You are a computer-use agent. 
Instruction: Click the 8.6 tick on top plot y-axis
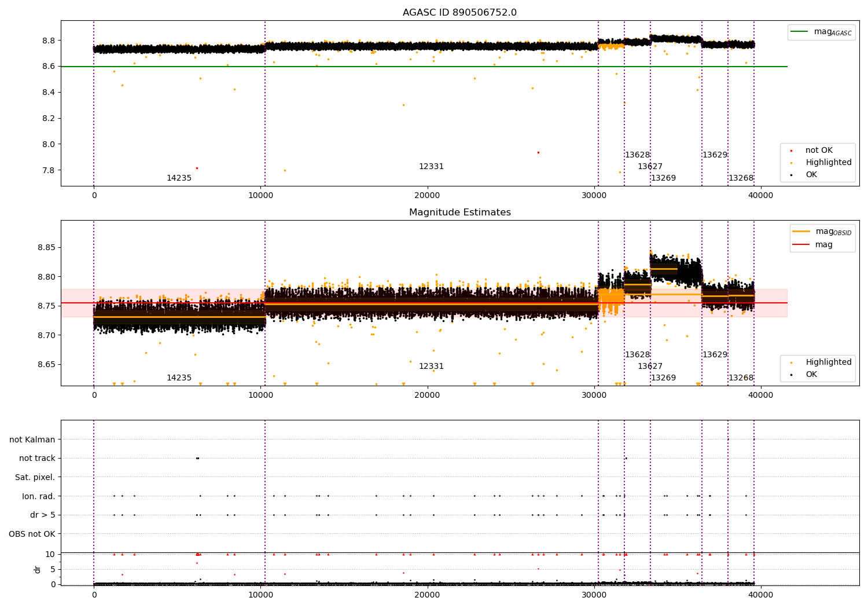(x=49, y=66)
